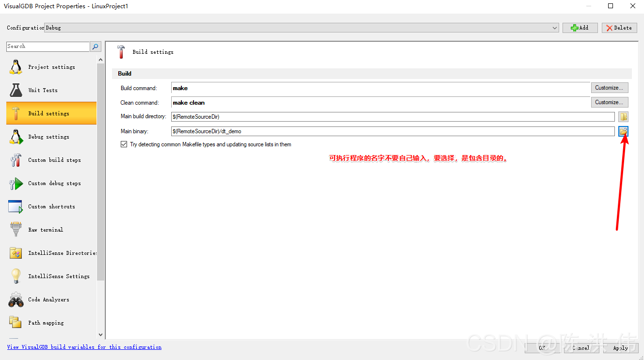The width and height of the screenshot is (644, 360).
Task: Select the Custom debug steps text label
Action: pyautogui.click(x=55, y=183)
